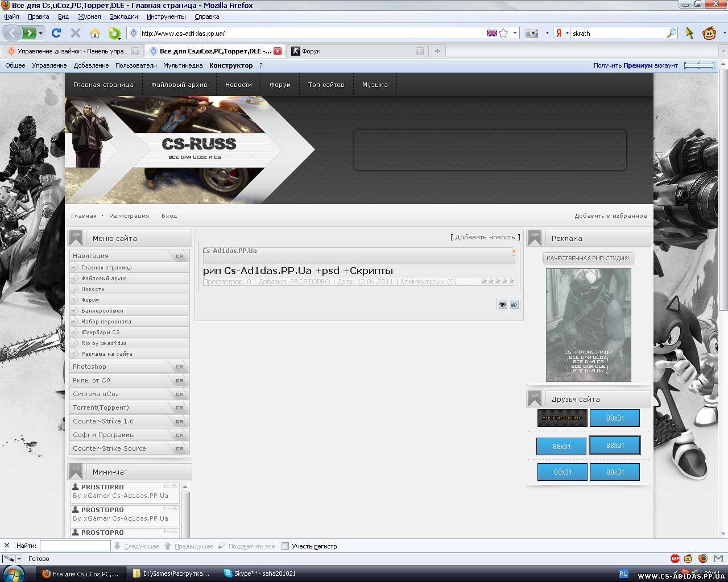
Task: Click Добавить в избранное link
Action: point(611,216)
